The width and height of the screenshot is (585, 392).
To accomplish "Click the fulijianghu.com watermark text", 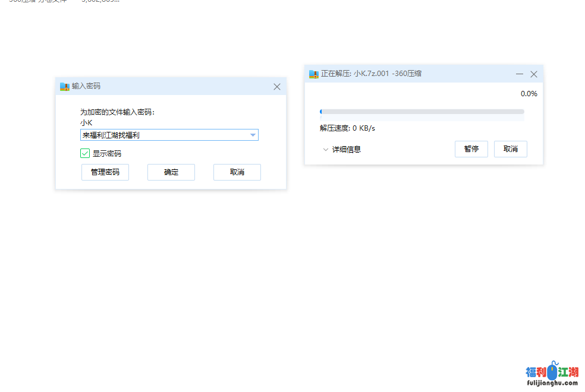I will tap(552, 383).
